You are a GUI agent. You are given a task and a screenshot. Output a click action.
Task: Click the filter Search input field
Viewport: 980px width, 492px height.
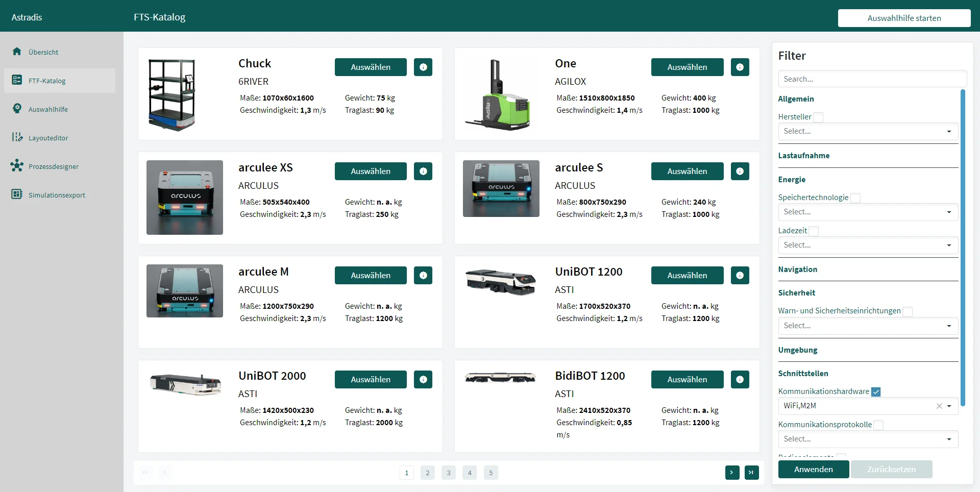pos(872,79)
